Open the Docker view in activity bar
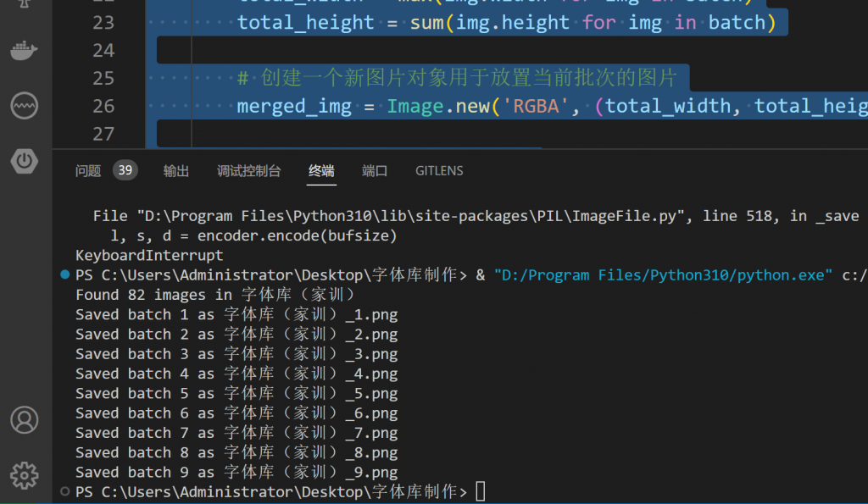 pos(24,52)
